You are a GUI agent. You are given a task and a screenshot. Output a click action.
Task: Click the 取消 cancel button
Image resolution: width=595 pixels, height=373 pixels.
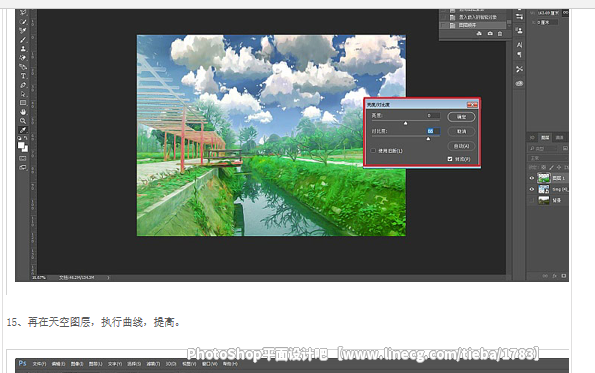(x=461, y=131)
